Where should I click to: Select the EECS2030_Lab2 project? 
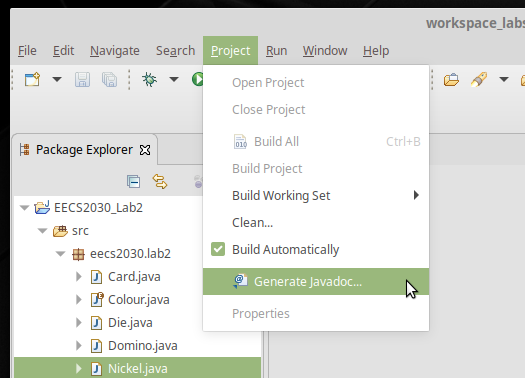click(98, 208)
